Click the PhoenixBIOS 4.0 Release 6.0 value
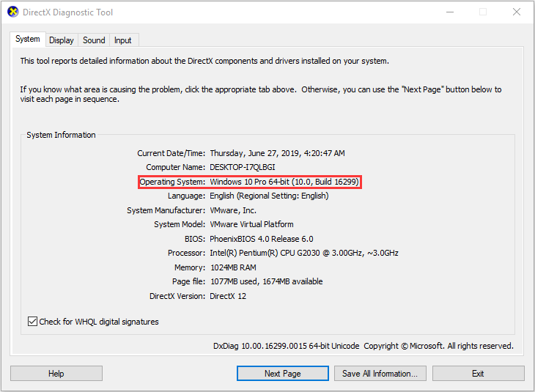This screenshot has width=535, height=392. point(262,239)
